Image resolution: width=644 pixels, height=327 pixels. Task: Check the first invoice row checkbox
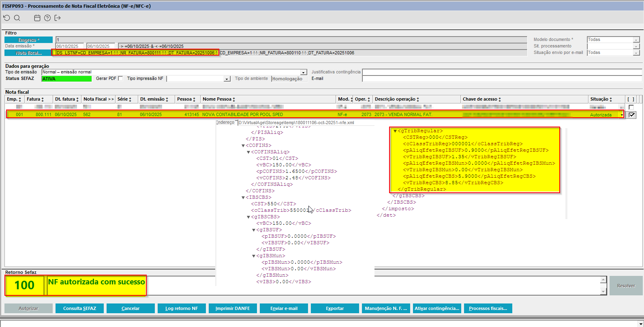click(631, 107)
